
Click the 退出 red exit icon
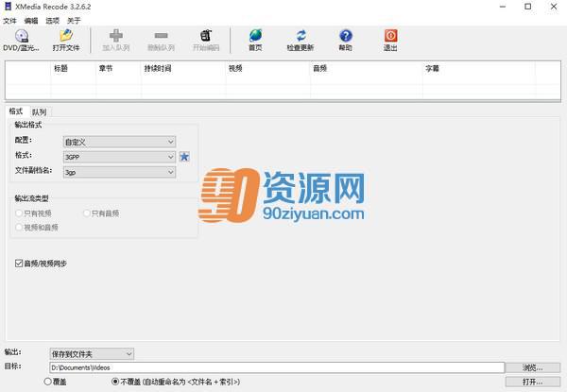(x=391, y=35)
